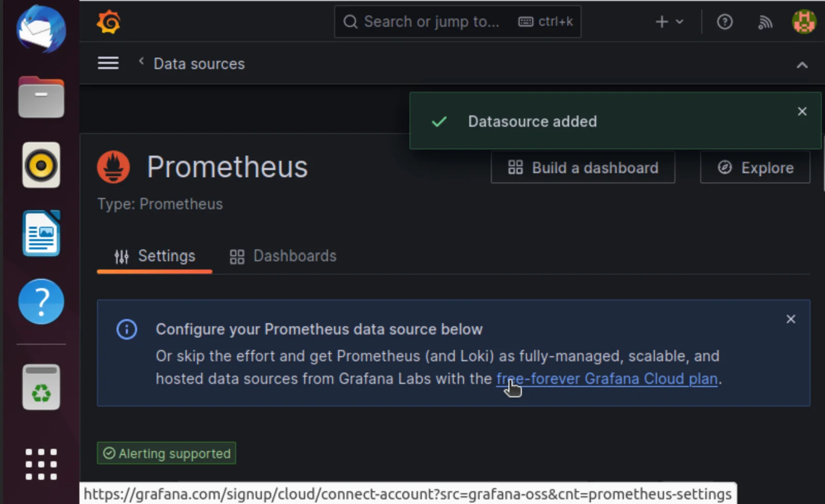
Task: Dismiss the Datasource added notification
Action: [802, 111]
